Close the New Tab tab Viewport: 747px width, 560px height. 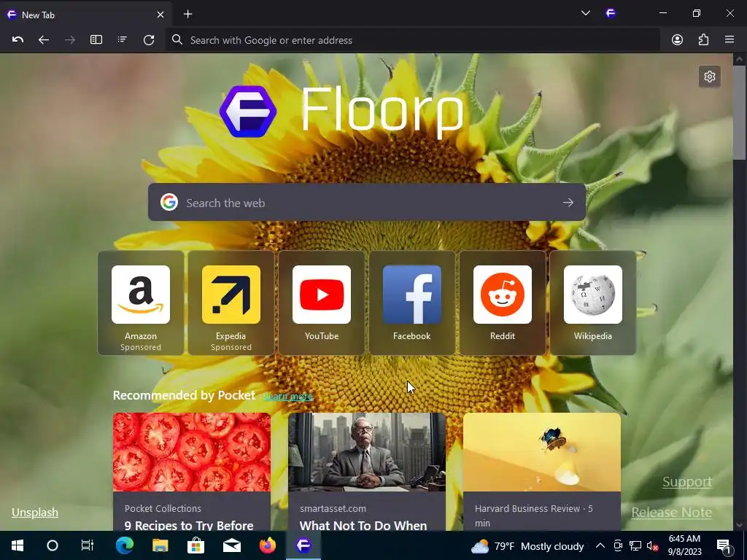click(x=160, y=15)
